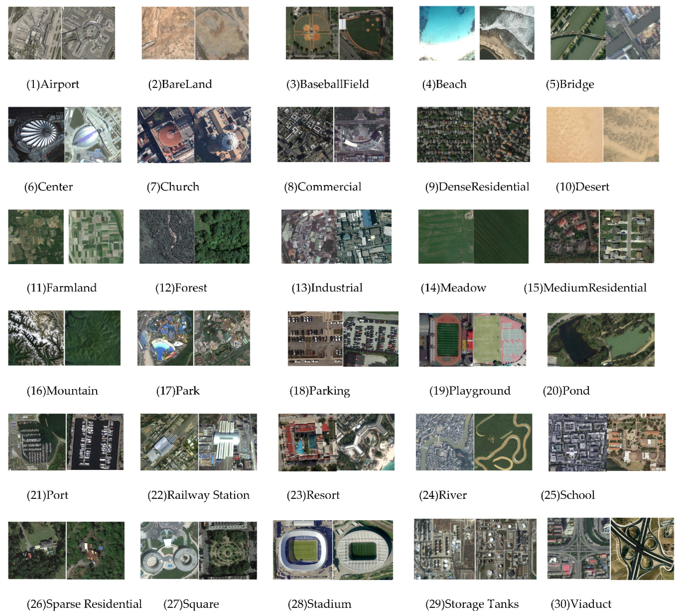
Task: Open the twin circular Square plaza image
Action: pos(169,551)
